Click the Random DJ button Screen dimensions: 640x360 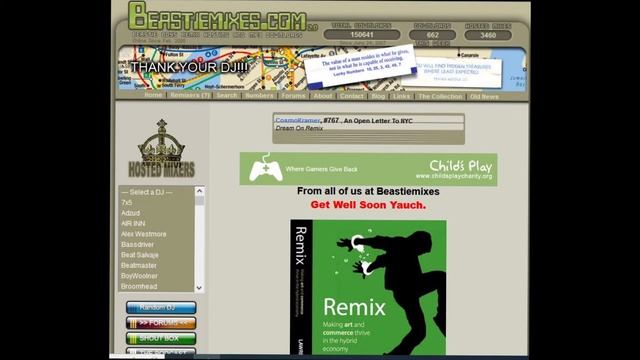pyautogui.click(x=161, y=307)
